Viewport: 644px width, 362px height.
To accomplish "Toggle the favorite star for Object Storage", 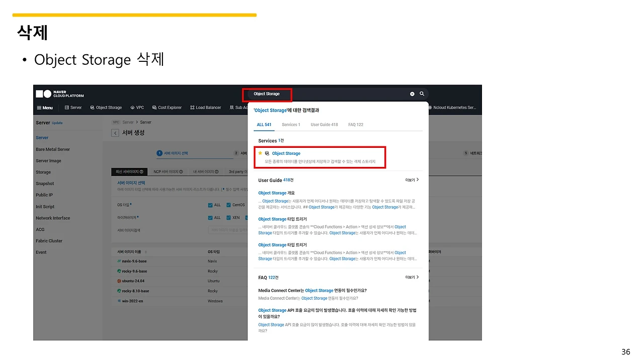I will tap(260, 153).
